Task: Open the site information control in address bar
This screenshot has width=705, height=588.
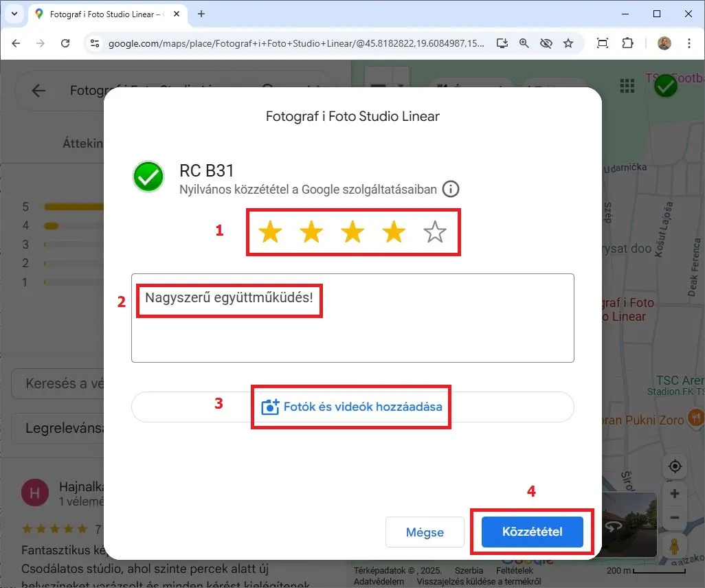Action: pyautogui.click(x=95, y=43)
